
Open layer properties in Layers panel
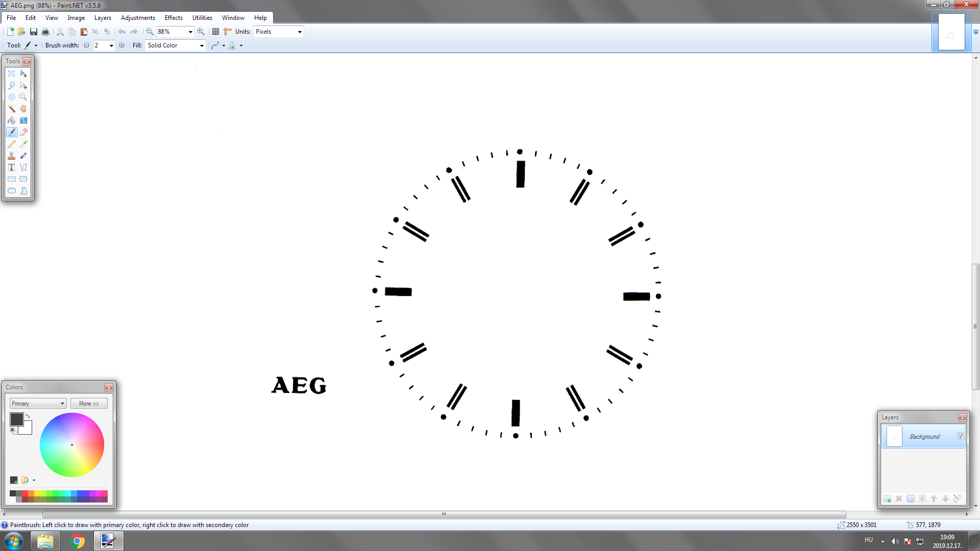(957, 498)
